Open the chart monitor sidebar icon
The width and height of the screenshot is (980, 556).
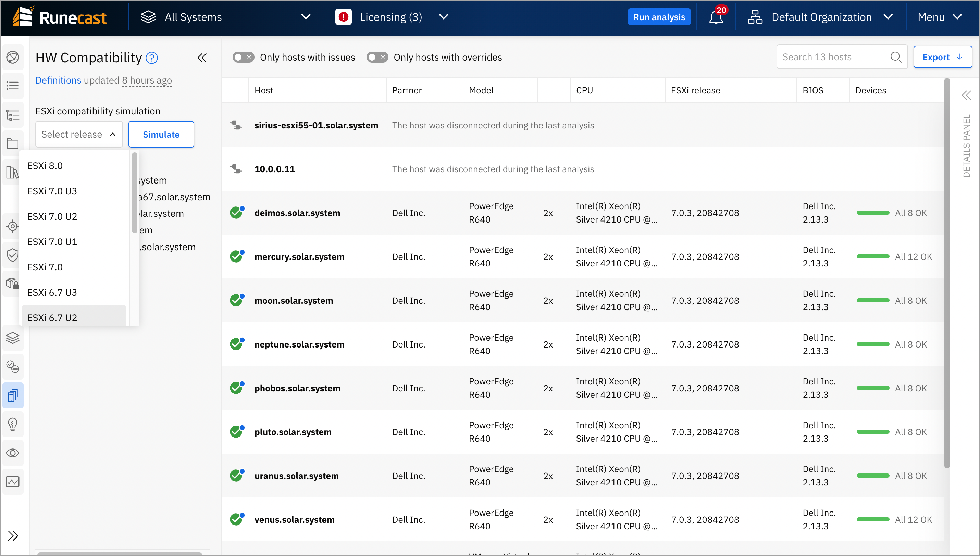(13, 481)
